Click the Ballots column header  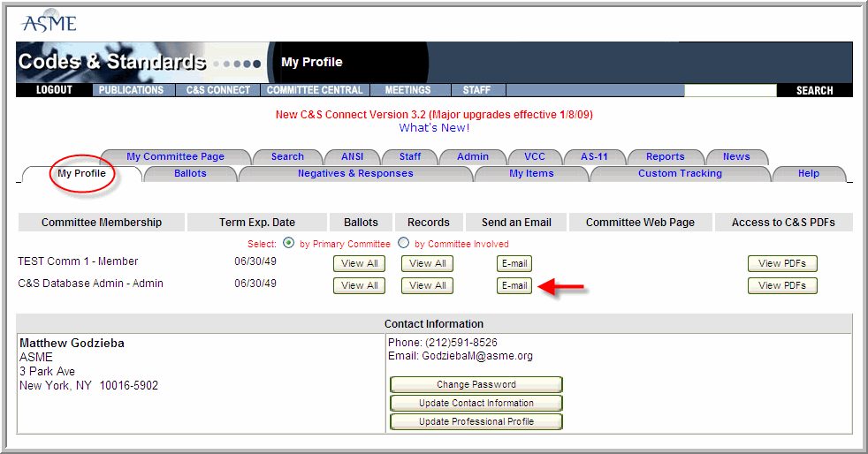click(x=361, y=223)
